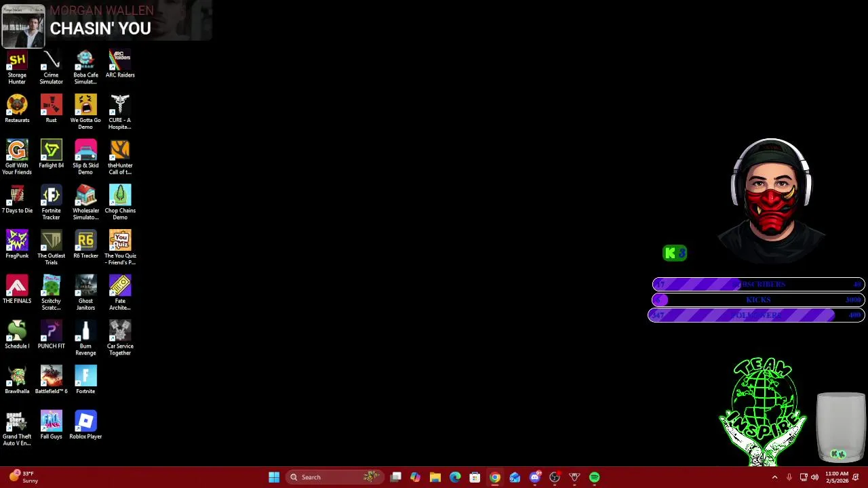Open the Windows Start menu
The image size is (868, 488).
pyautogui.click(x=274, y=477)
